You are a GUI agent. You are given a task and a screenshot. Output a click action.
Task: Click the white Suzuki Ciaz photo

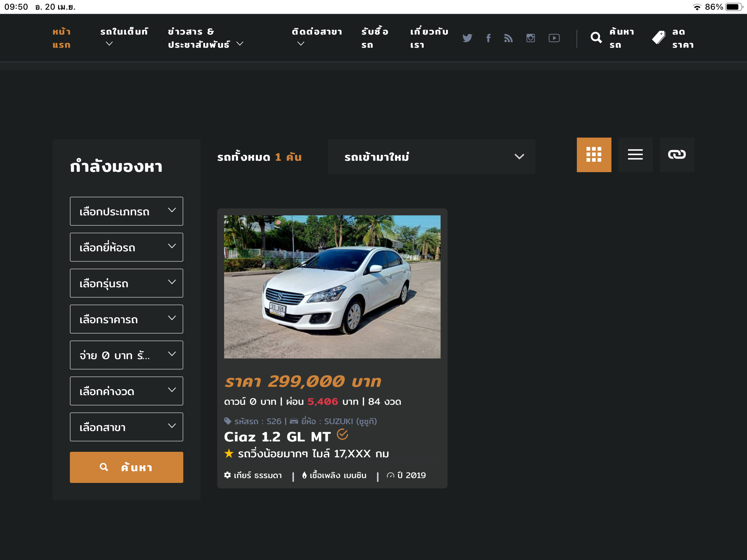(x=332, y=287)
